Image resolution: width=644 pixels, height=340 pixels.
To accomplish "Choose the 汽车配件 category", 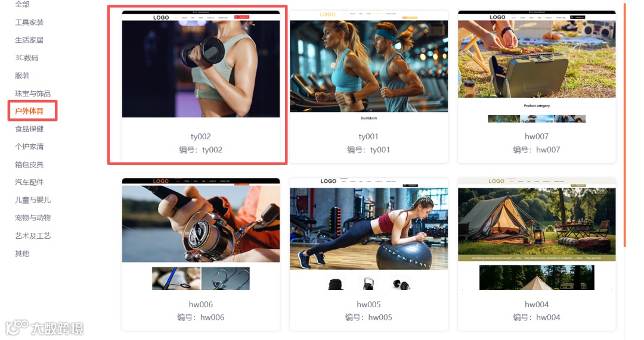I will pos(29,183).
